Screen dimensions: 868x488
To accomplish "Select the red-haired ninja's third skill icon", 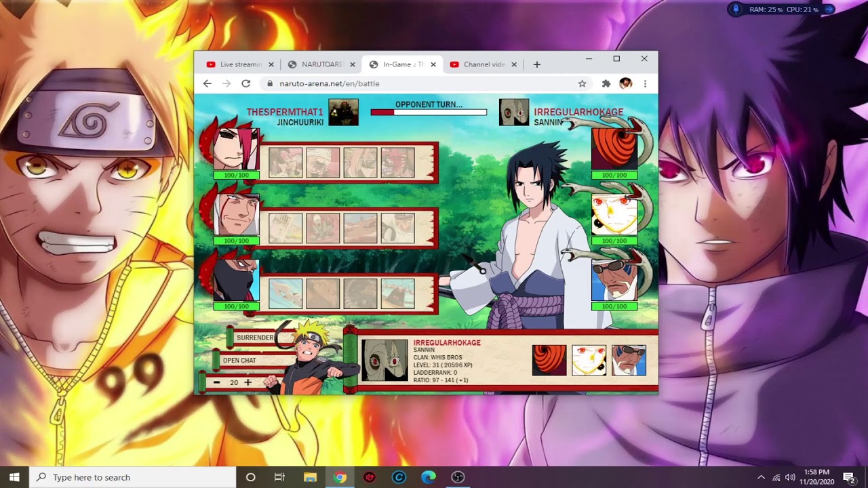I will (x=360, y=162).
